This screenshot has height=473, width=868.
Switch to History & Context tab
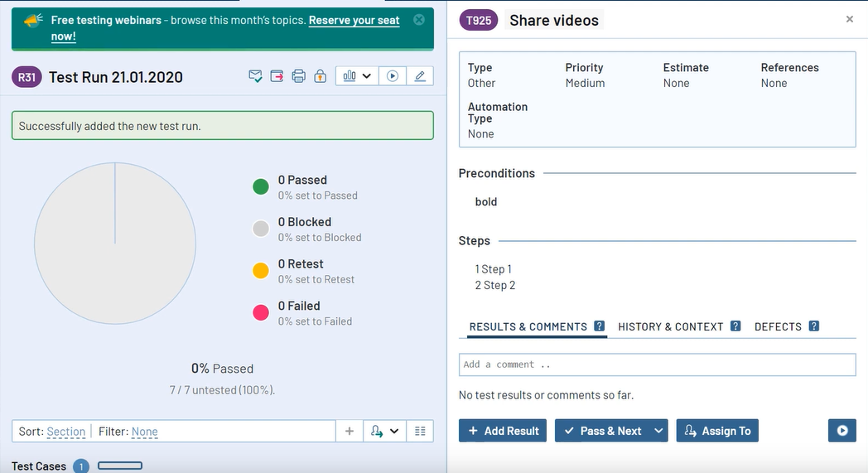point(671,326)
